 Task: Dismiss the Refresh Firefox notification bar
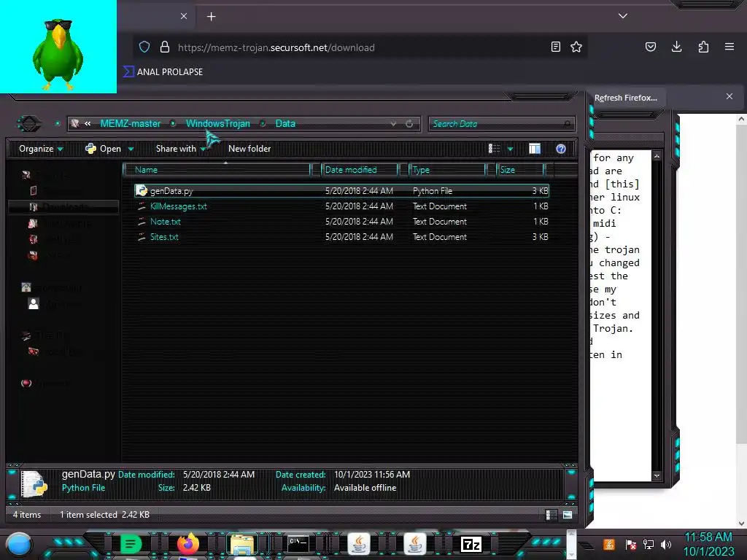729,97
